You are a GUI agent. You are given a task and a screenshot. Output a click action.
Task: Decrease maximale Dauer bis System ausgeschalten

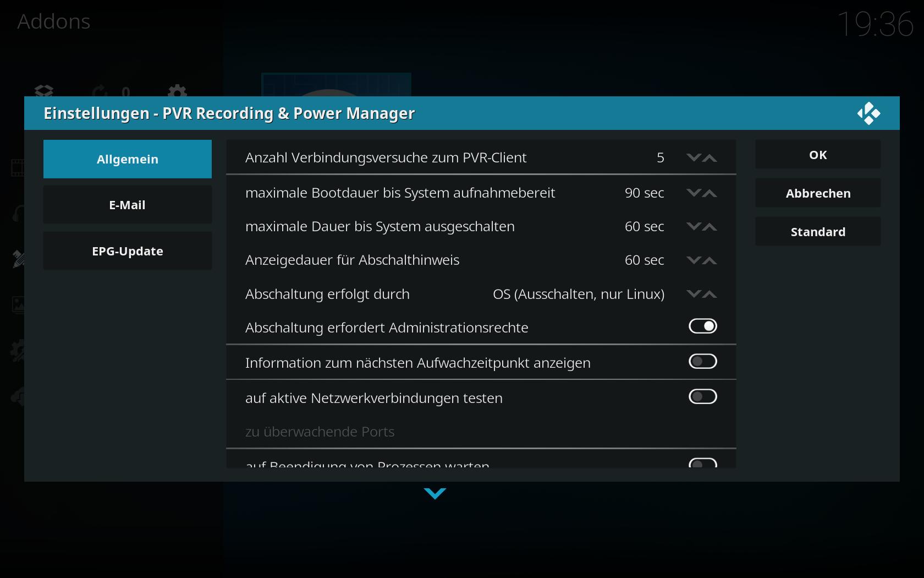pos(694,227)
